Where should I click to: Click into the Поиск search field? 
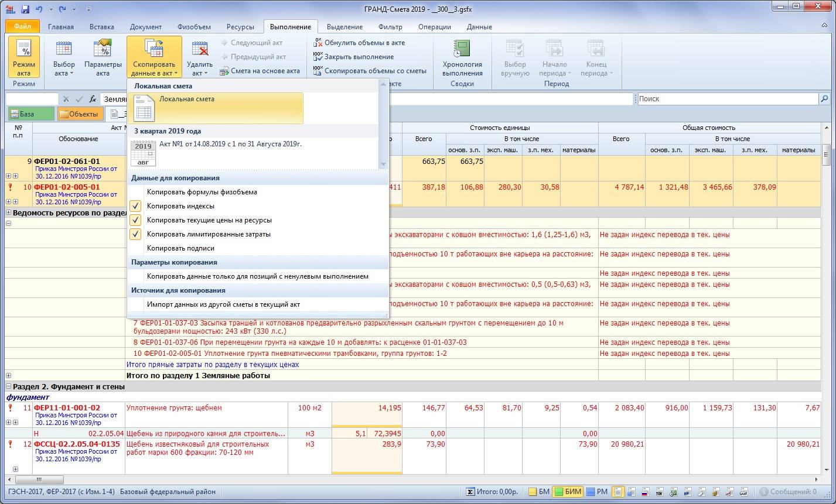tap(728, 99)
